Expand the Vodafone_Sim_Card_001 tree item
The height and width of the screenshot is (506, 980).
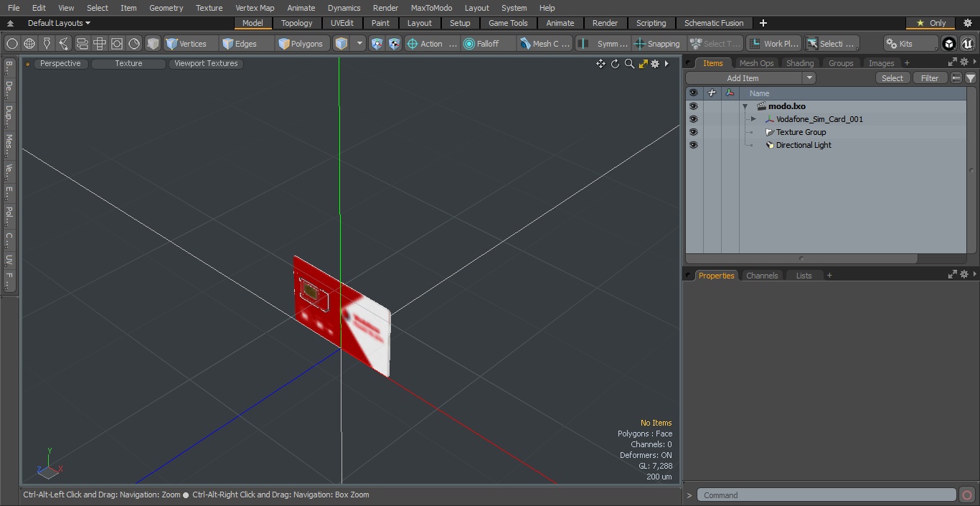point(753,119)
